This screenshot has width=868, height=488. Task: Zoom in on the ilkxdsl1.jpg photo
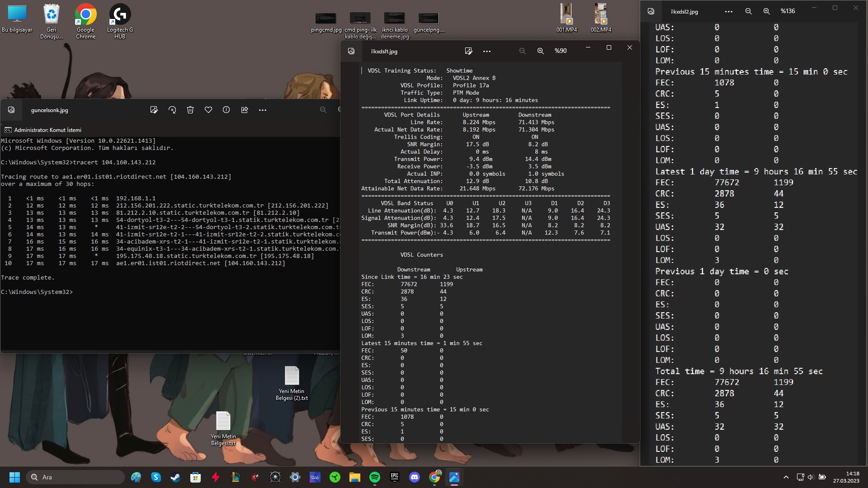click(x=540, y=51)
